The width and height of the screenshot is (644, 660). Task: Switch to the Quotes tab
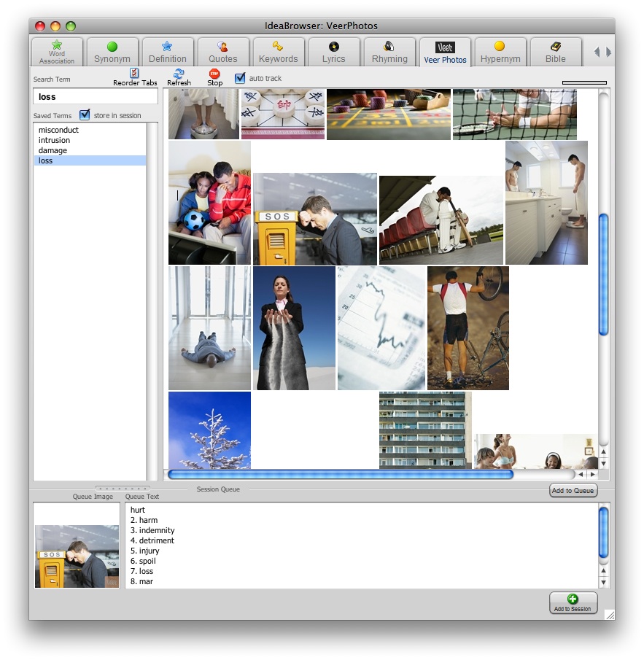click(x=223, y=53)
